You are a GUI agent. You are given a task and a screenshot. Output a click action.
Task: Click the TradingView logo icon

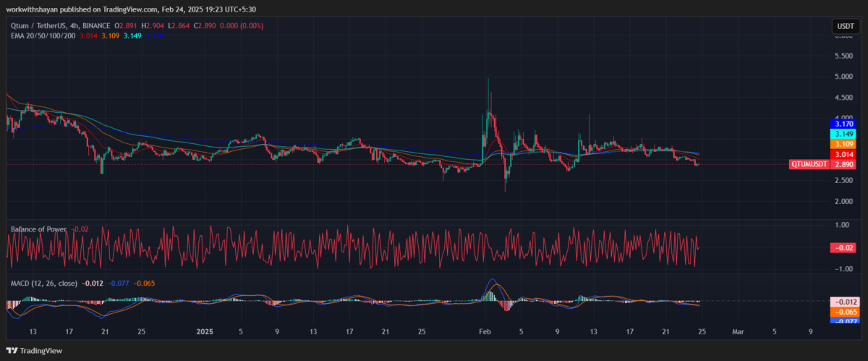pos(12,350)
